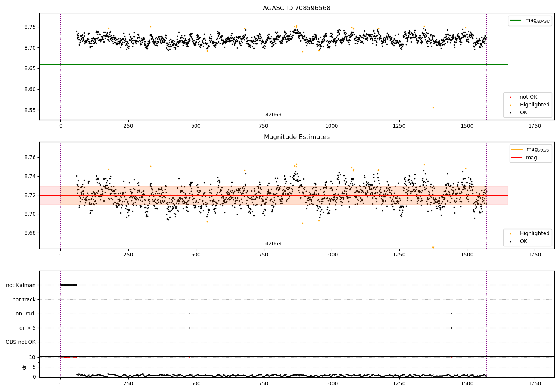Viewport: 560px width, 392px height.
Task: Click the 8.55 y-tick label in the top plot
Action: click(30, 110)
